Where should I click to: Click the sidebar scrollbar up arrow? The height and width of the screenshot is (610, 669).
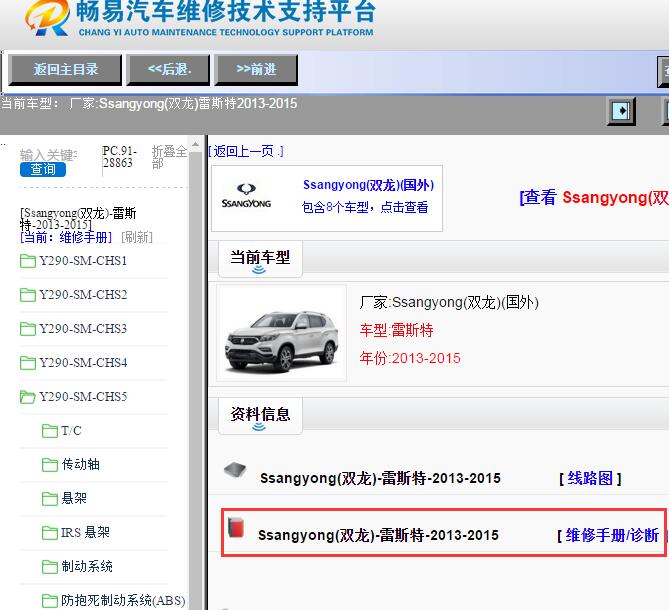(x=195, y=145)
